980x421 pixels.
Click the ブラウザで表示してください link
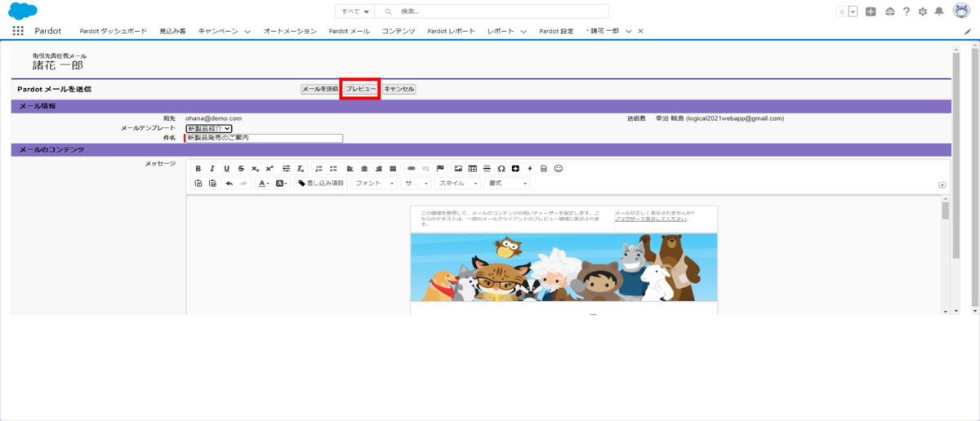click(651, 219)
